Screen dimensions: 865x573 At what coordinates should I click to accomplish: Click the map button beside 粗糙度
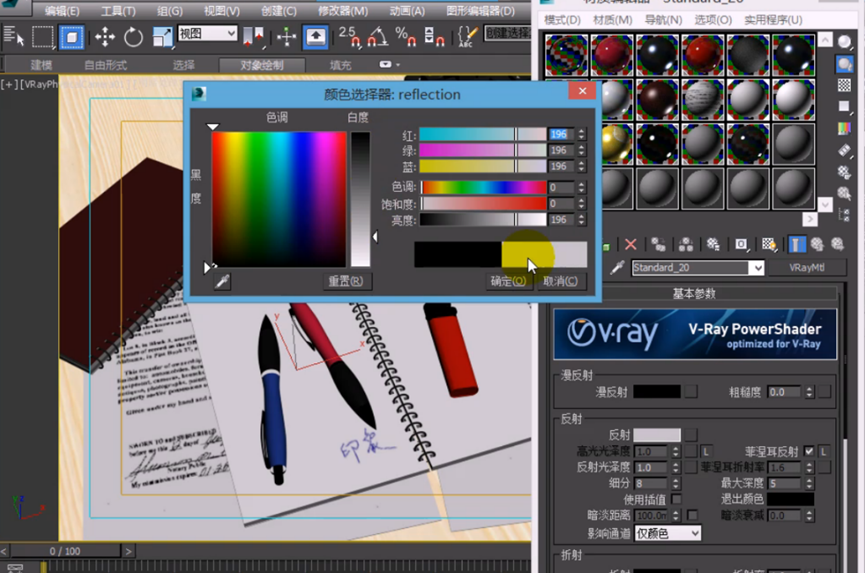coord(824,392)
